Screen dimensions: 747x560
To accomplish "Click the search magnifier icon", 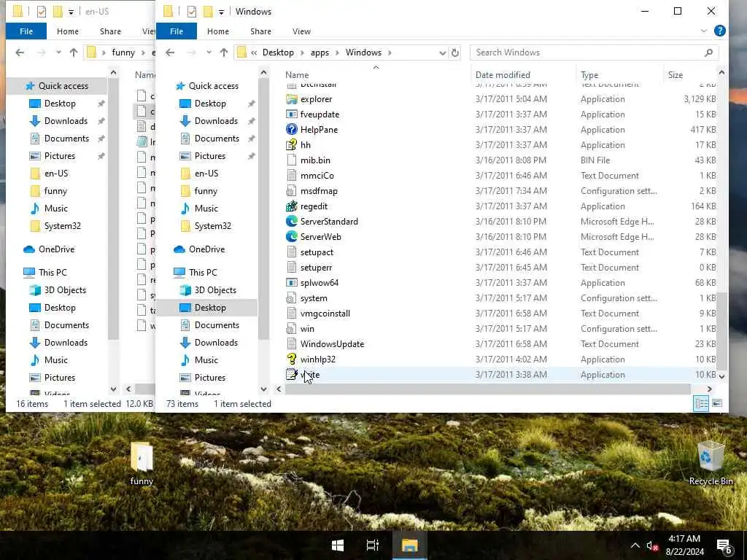I will pos(708,52).
